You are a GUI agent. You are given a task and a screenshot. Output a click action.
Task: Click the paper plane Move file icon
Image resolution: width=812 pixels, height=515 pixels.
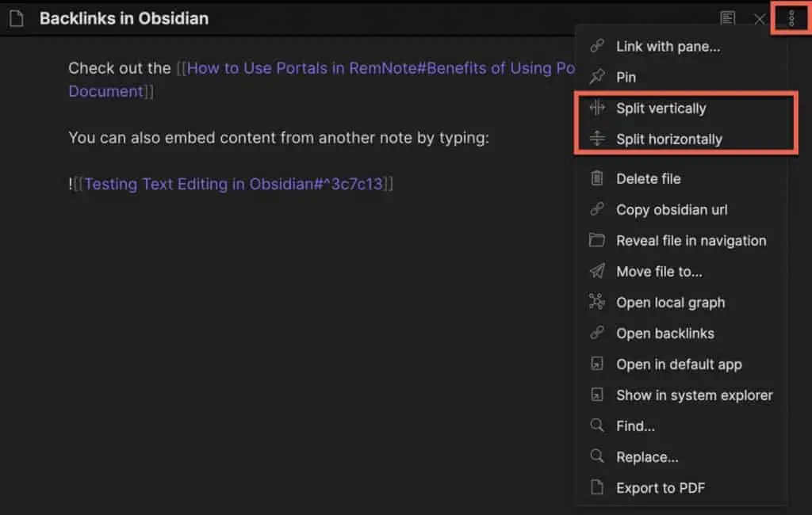597,271
